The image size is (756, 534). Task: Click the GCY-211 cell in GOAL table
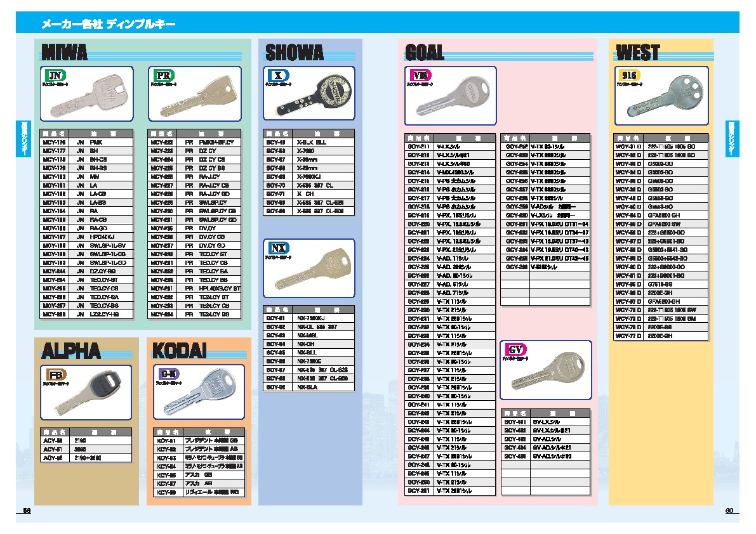tap(419, 147)
